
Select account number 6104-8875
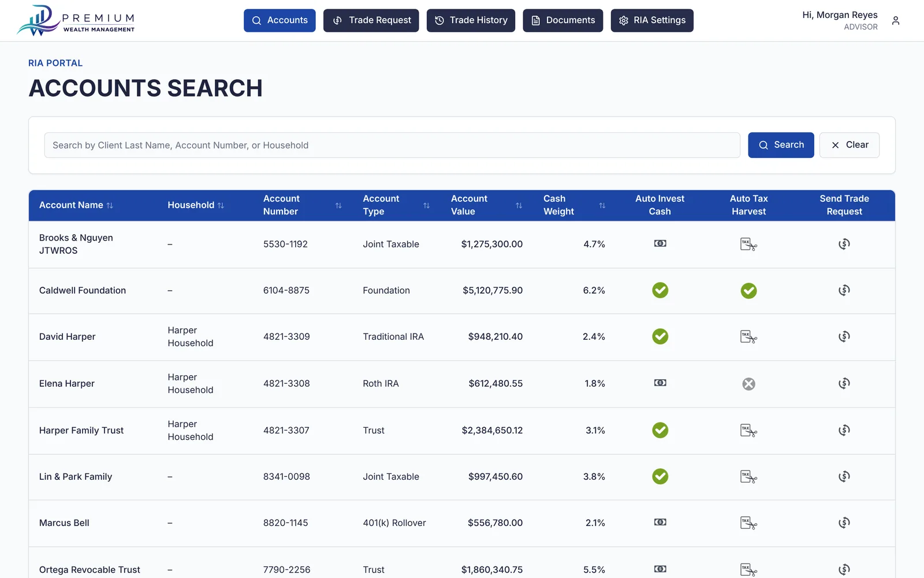coord(286,290)
